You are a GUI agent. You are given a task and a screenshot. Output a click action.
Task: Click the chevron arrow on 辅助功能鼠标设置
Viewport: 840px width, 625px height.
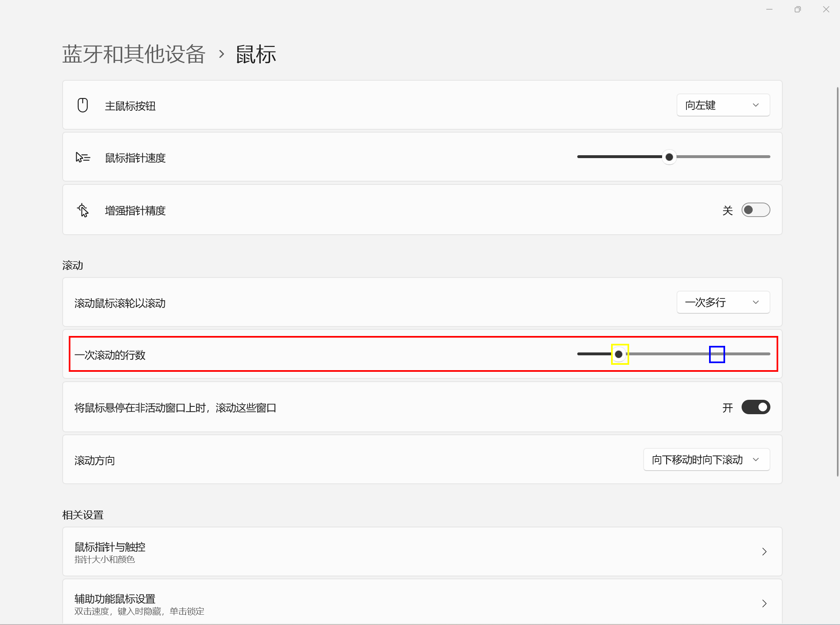pos(764,603)
